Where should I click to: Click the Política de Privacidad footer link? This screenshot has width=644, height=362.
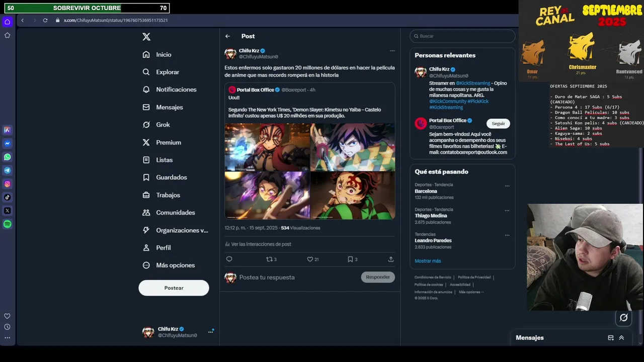tap(474, 278)
